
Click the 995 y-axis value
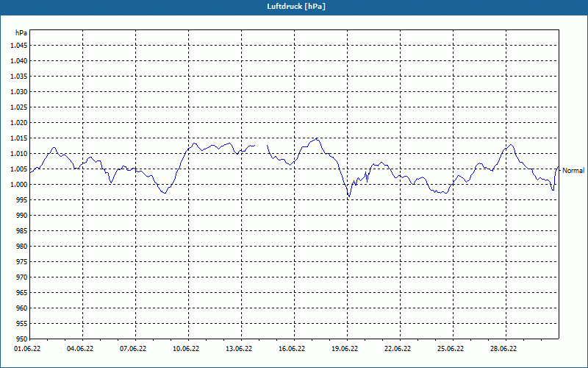pyautogui.click(x=22, y=199)
